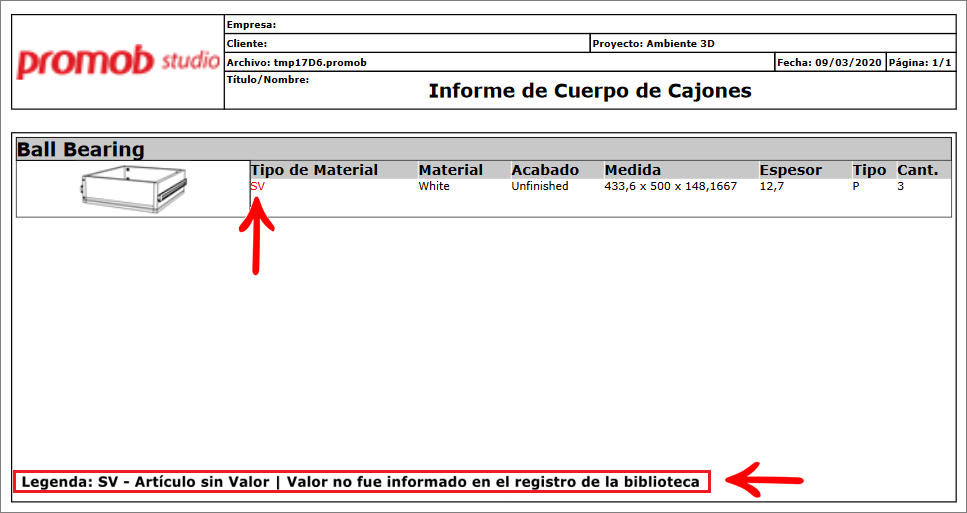This screenshot has width=967, height=513.
Task: Click the P type value
Action: pyautogui.click(x=855, y=186)
